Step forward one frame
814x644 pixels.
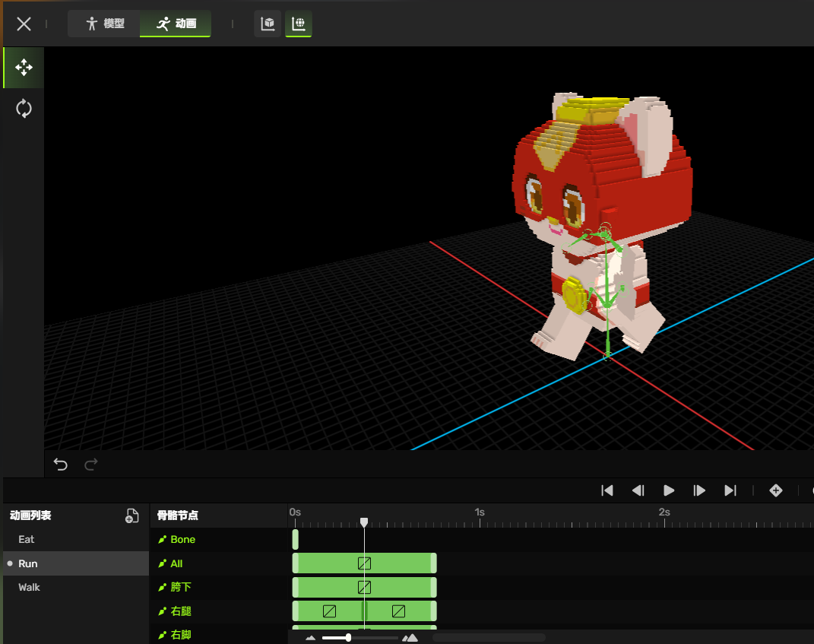699,490
